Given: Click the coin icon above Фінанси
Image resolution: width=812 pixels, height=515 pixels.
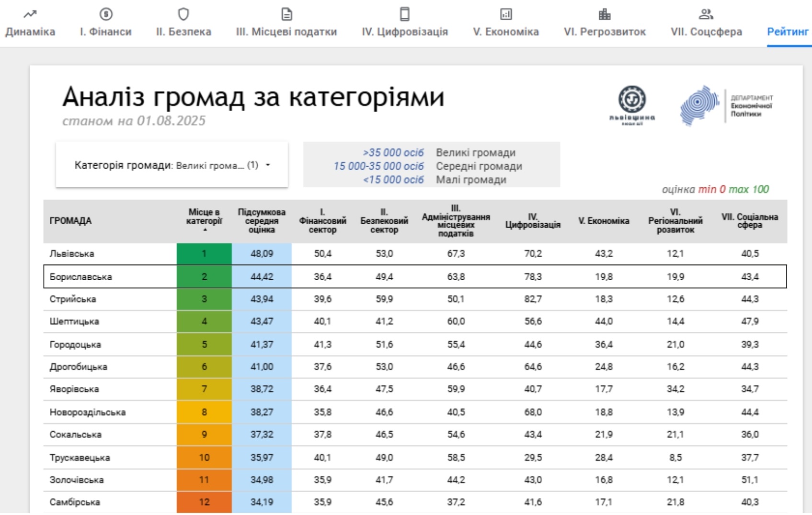Looking at the screenshot, I should pos(106,14).
